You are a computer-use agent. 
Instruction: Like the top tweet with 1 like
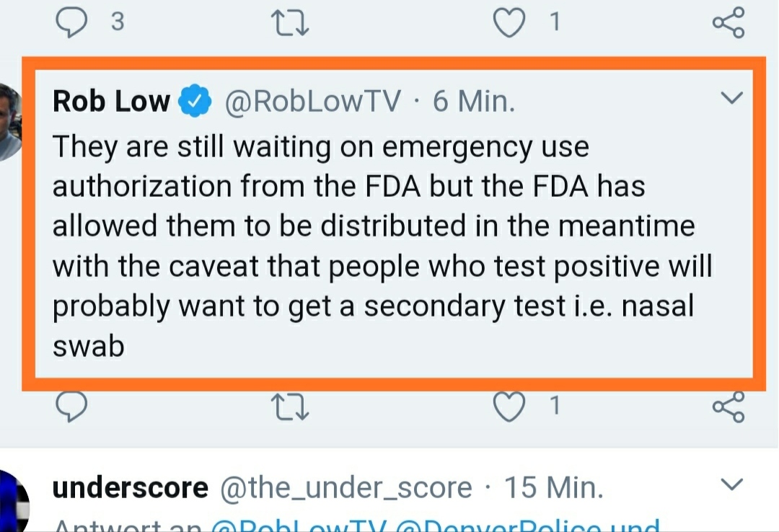point(510,23)
